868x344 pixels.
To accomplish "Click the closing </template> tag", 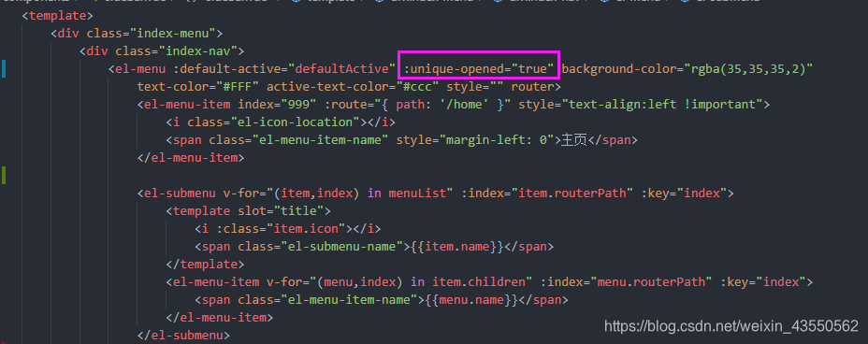I will click(x=205, y=265).
